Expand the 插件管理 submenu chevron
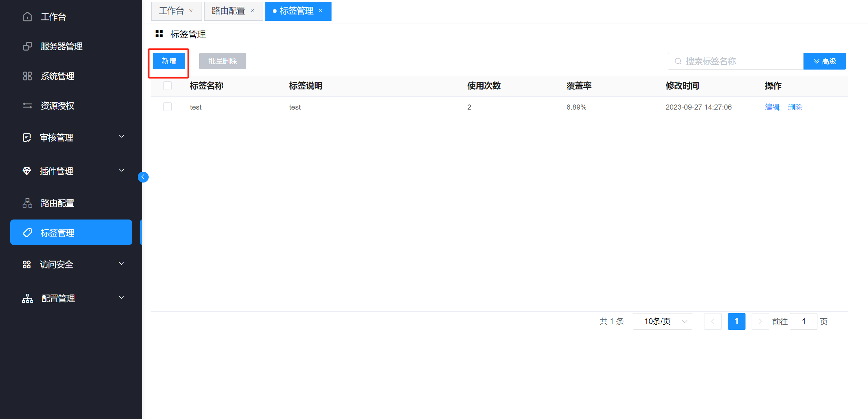Viewport: 868px width, 419px height. pos(121,170)
